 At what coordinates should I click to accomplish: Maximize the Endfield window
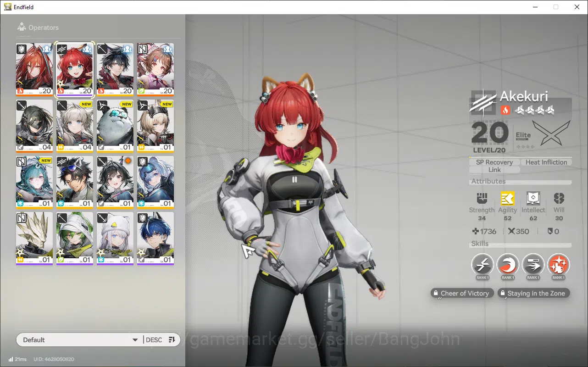[556, 7]
